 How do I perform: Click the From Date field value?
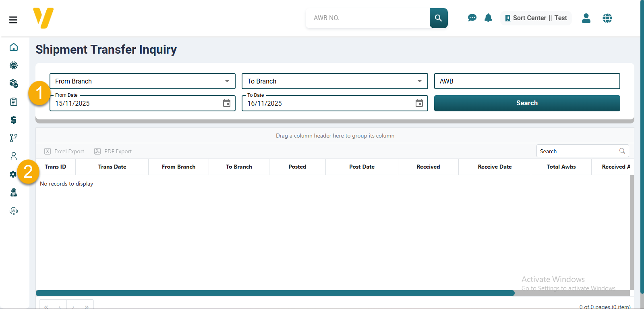click(72, 103)
